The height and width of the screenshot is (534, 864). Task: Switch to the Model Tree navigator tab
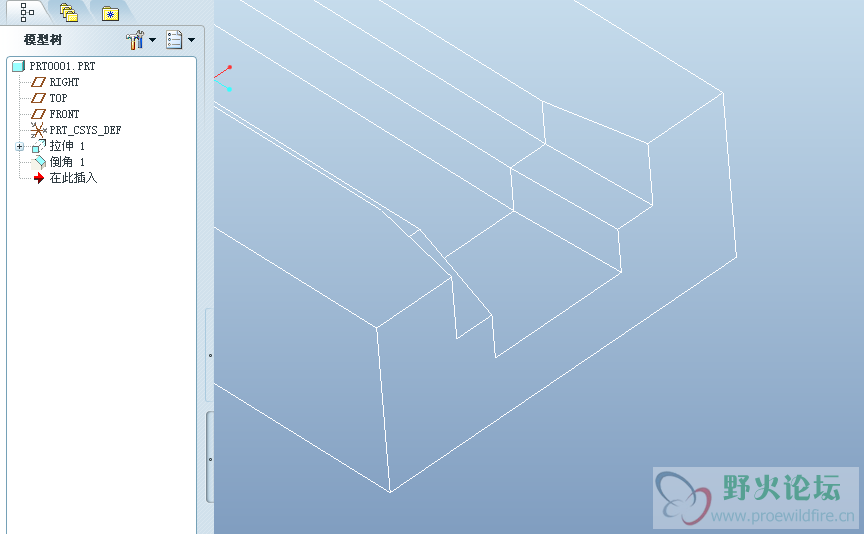pos(26,12)
